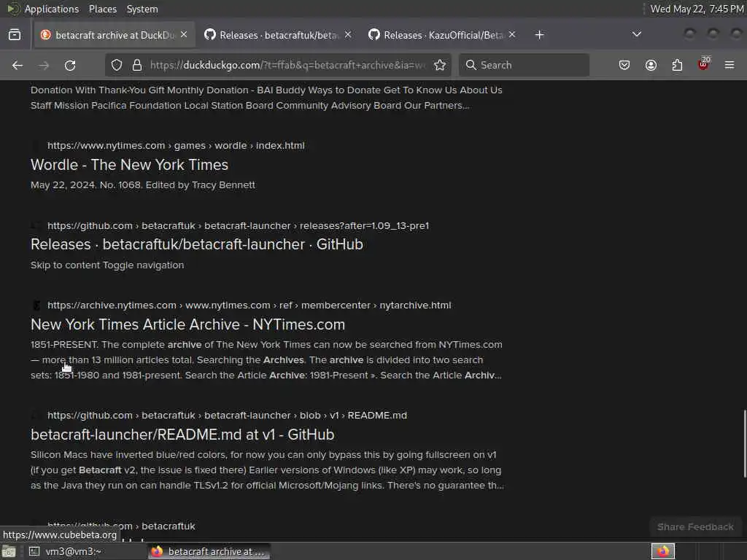
Task: Open the Firefox hamburger application menu
Action: pyautogui.click(x=729, y=65)
